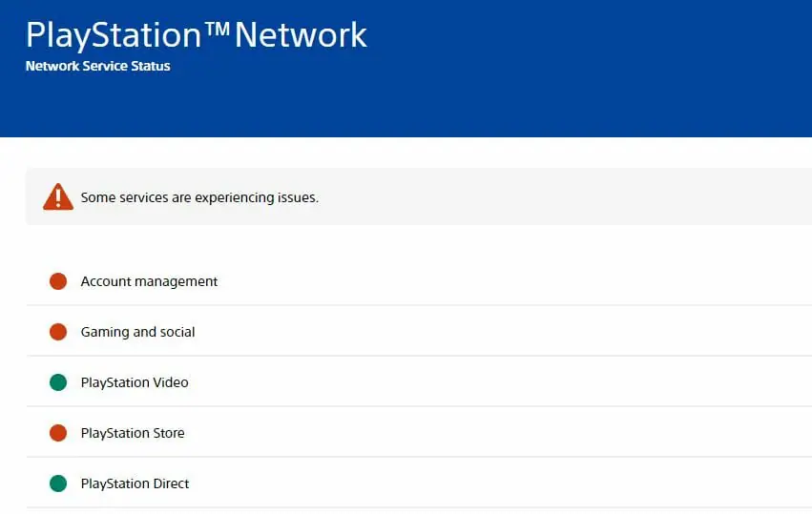Viewport: 812px width, 514px height.
Task: Expand the PlayStation Video service label
Action: [x=135, y=382]
